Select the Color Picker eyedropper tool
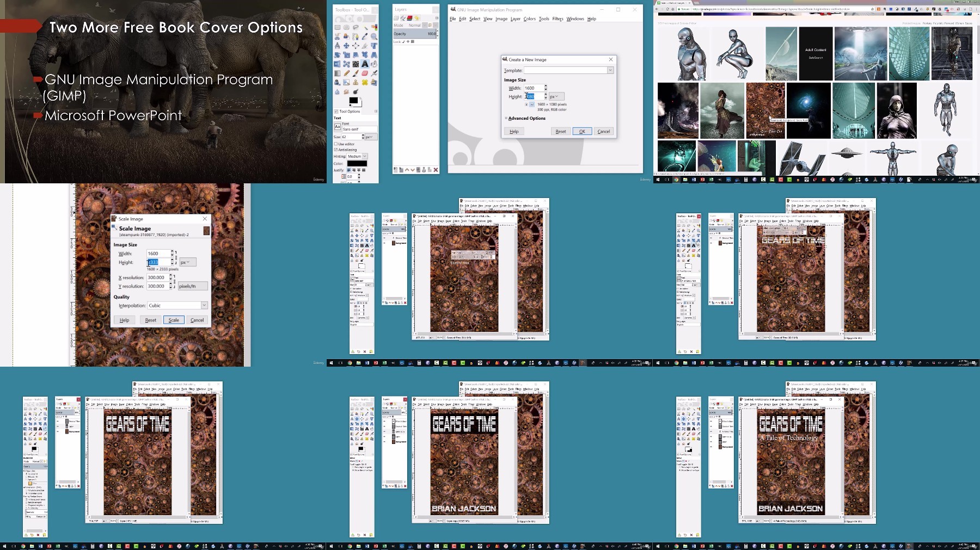Screen dimensions: 980x550 coord(365,37)
